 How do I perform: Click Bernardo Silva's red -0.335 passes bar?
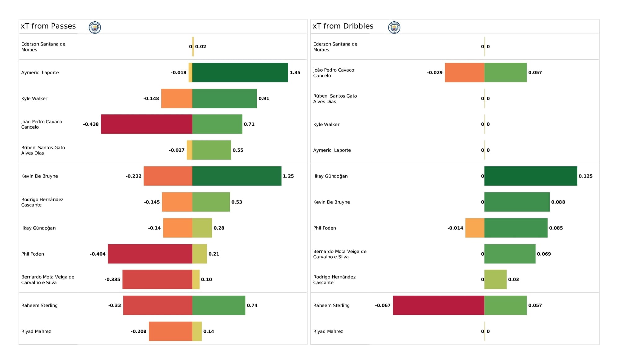coord(157,279)
